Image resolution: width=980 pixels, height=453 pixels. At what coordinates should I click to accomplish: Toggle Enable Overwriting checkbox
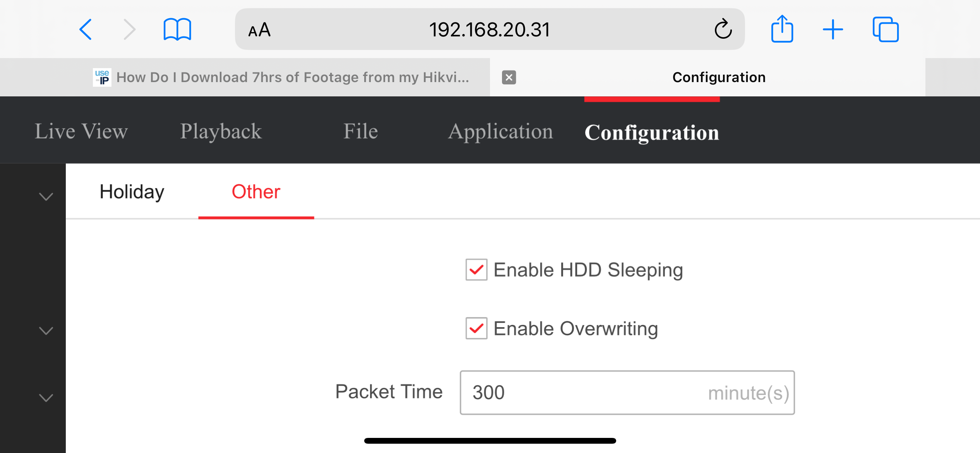coord(476,328)
